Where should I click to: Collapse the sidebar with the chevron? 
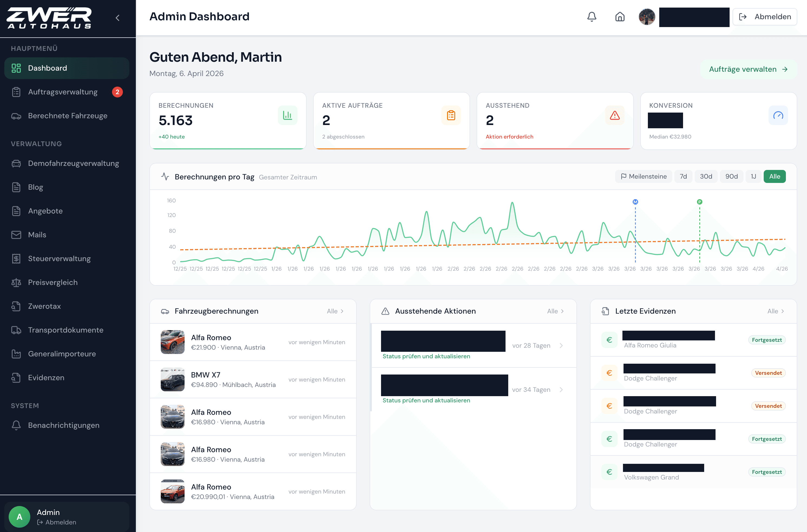pos(117,18)
